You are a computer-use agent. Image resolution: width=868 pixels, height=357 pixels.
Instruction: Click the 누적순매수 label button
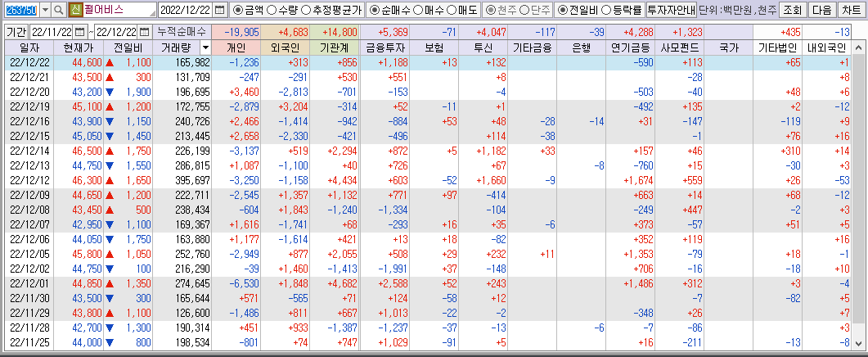(x=181, y=32)
